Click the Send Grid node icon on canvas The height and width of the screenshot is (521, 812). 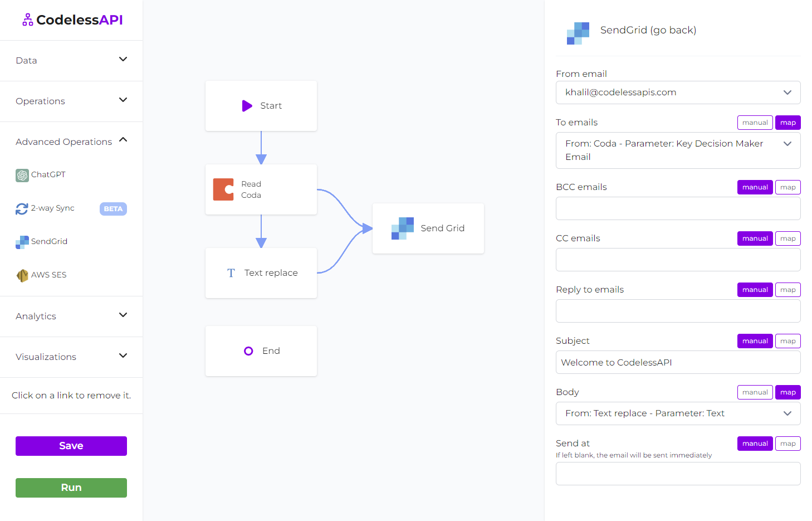point(403,228)
